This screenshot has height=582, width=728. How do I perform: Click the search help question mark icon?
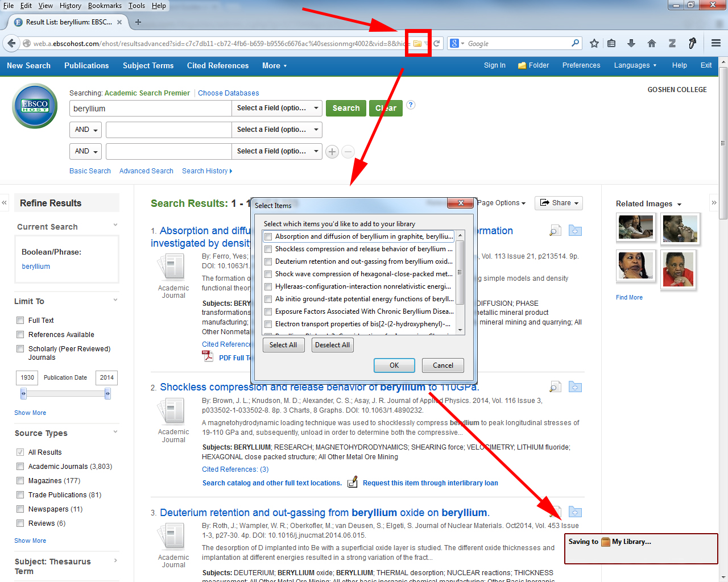point(411,105)
